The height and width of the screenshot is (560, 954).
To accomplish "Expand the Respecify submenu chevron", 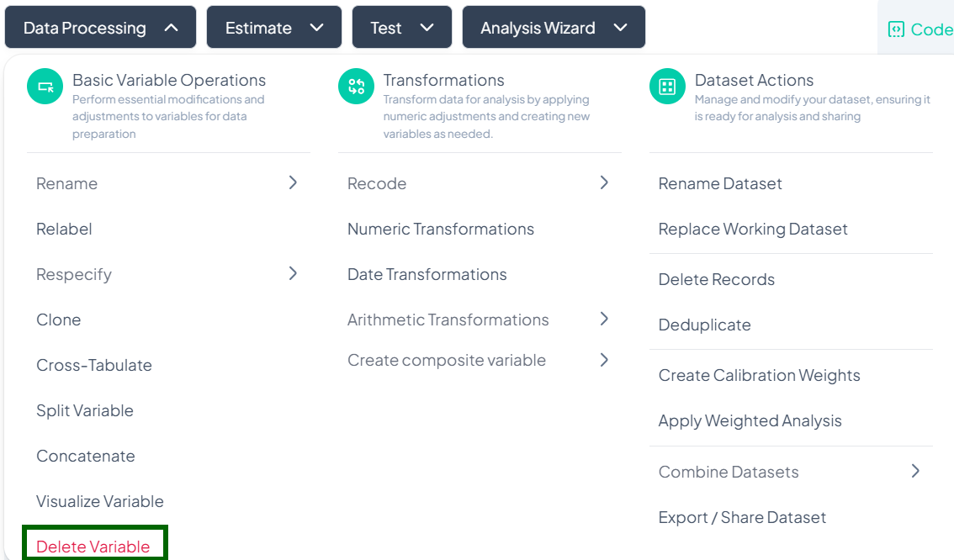I will pos(293,273).
